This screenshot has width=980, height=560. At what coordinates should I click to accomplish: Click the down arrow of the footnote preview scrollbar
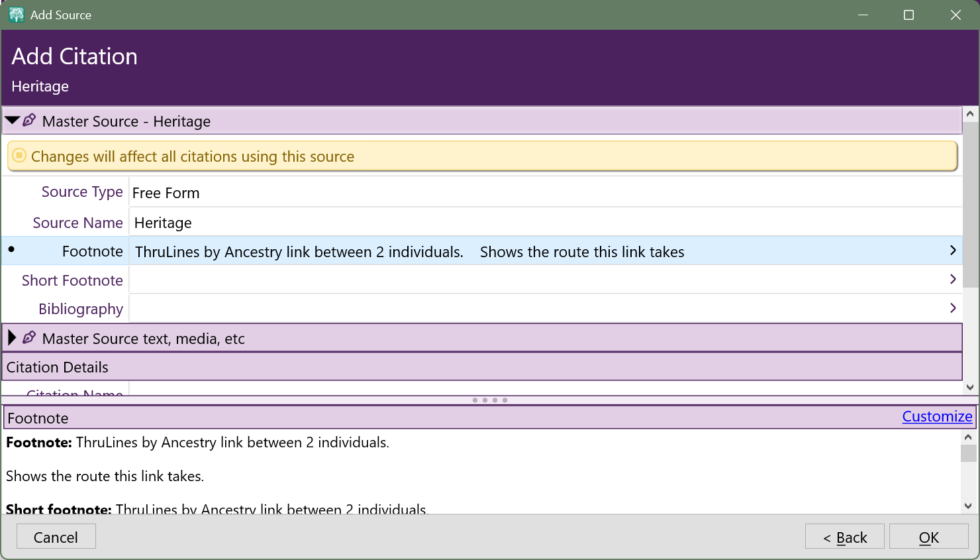point(968,506)
